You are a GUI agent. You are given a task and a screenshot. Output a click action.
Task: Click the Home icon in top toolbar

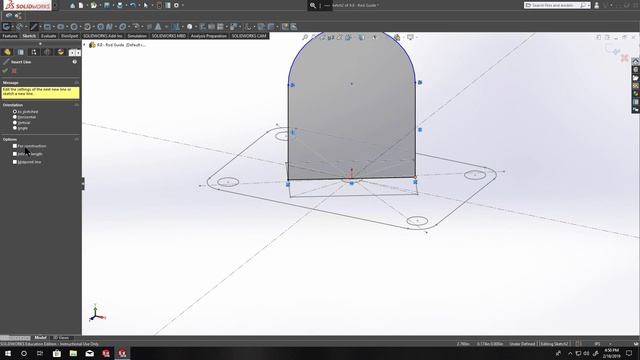(72, 5)
